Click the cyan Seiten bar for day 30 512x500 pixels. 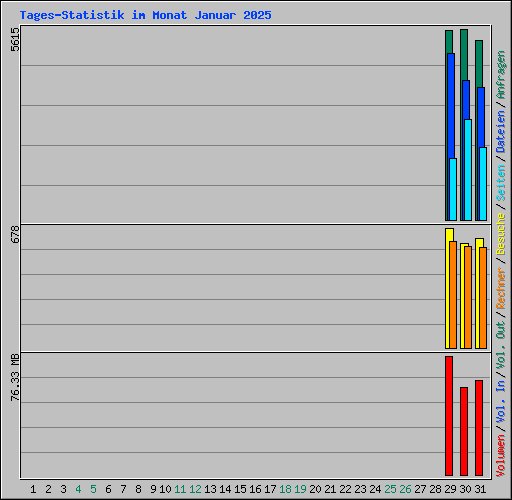point(468,170)
